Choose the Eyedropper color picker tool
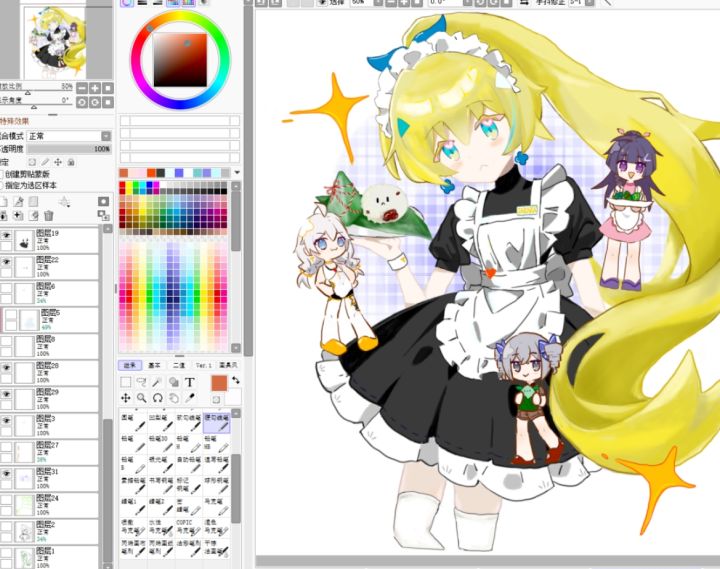This screenshot has width=720, height=569. tap(190, 398)
